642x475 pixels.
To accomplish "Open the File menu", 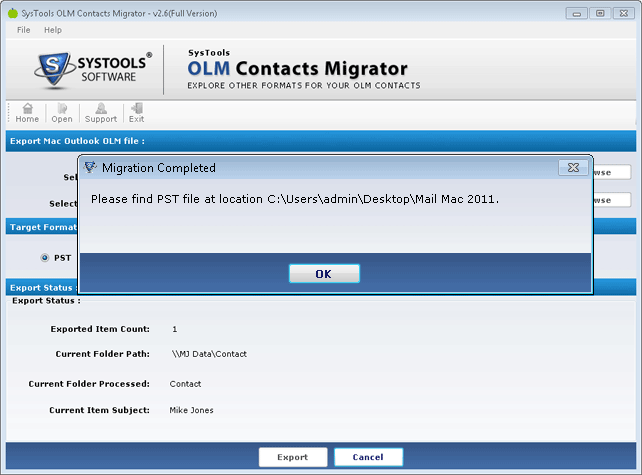I will coord(23,30).
